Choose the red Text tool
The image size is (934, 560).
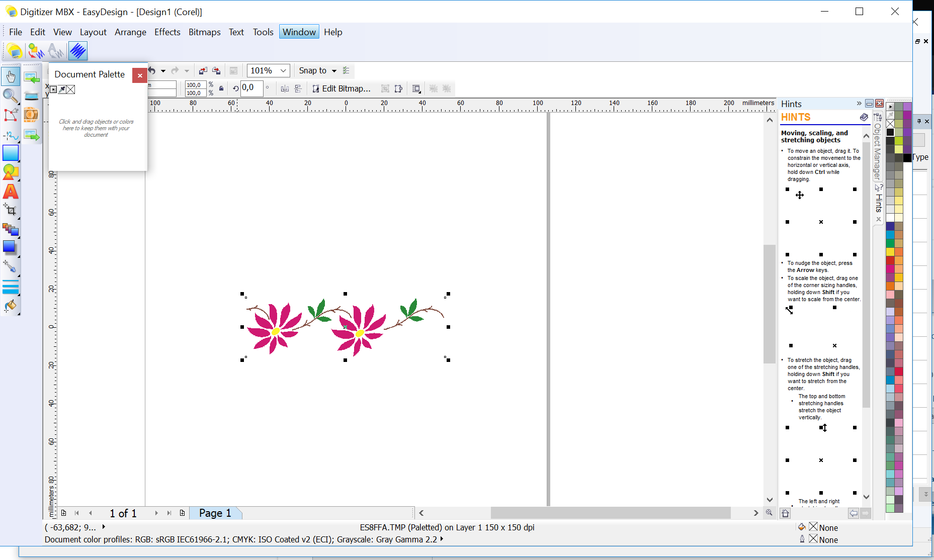pyautogui.click(x=10, y=192)
